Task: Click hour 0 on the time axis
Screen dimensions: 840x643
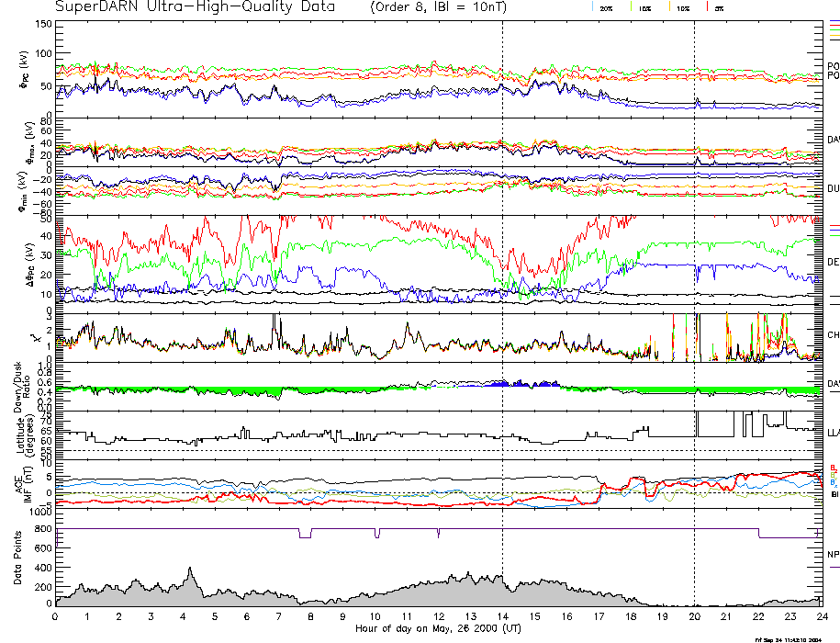Action: coord(56,616)
